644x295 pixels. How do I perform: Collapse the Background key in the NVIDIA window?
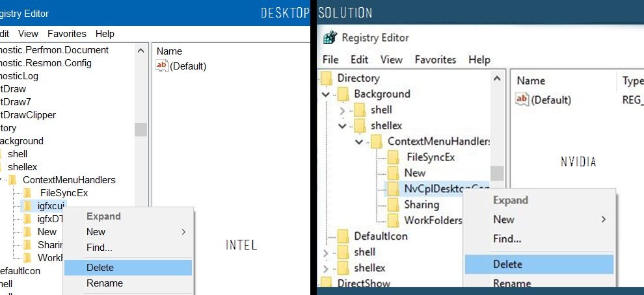[x=327, y=94]
